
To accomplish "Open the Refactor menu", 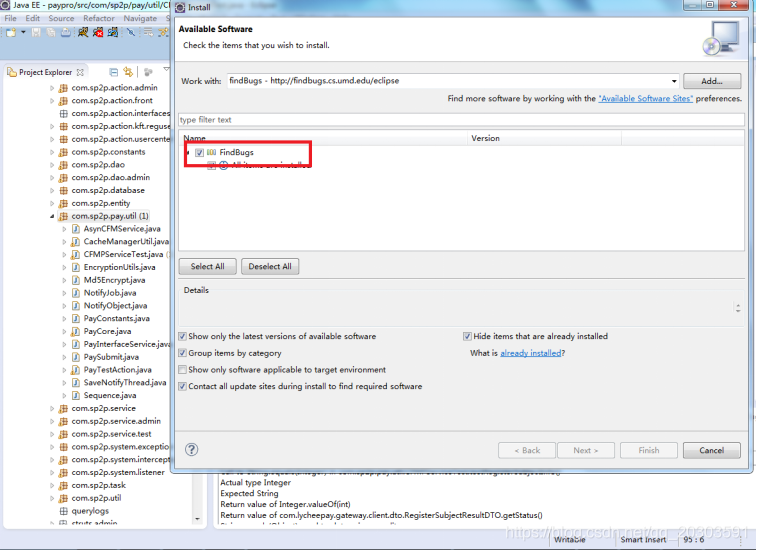I will coord(99,18).
